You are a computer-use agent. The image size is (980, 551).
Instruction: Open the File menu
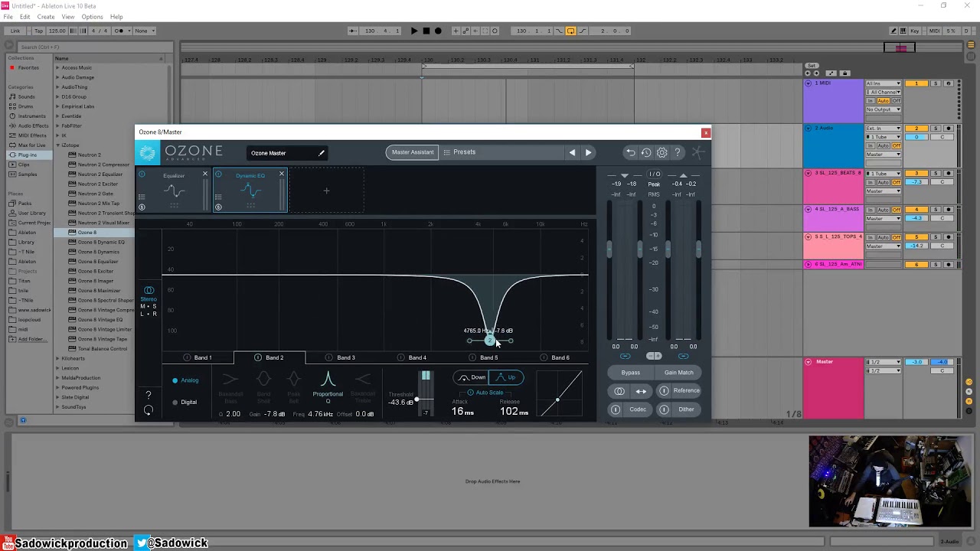pyautogui.click(x=8, y=17)
